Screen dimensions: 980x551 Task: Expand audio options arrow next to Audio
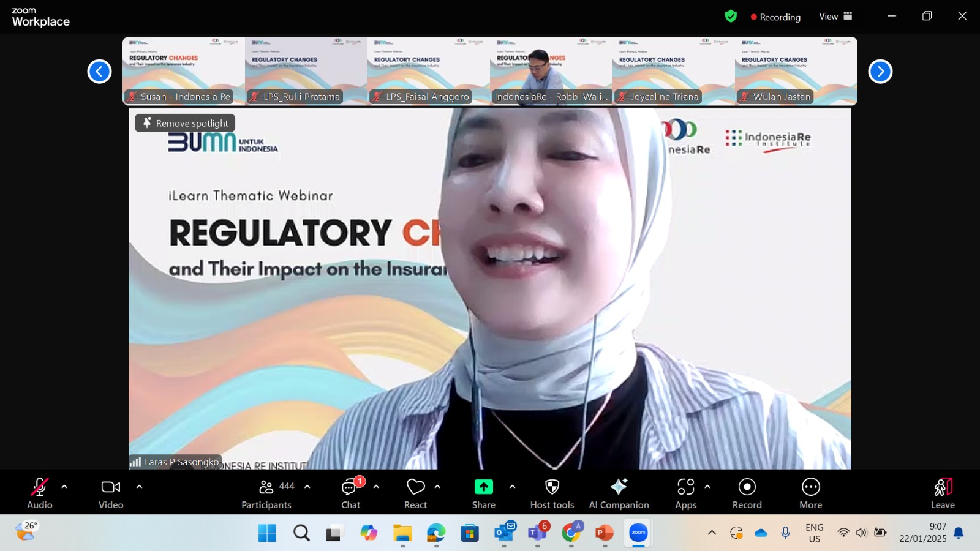point(64,487)
